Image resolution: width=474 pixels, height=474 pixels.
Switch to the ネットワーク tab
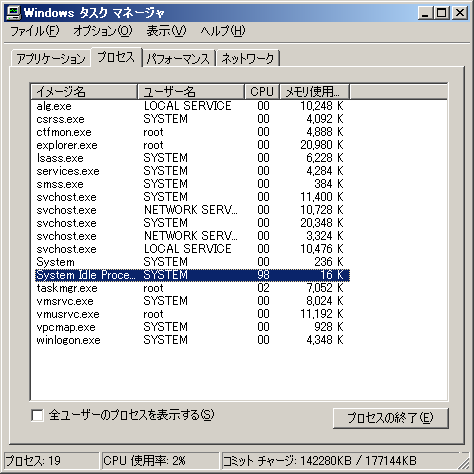coord(248,59)
